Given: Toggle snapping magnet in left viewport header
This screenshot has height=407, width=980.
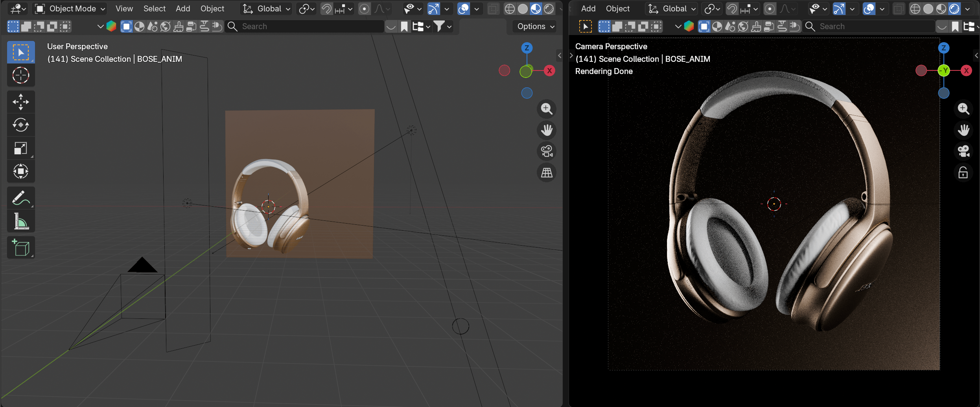Looking at the screenshot, I should [326, 9].
